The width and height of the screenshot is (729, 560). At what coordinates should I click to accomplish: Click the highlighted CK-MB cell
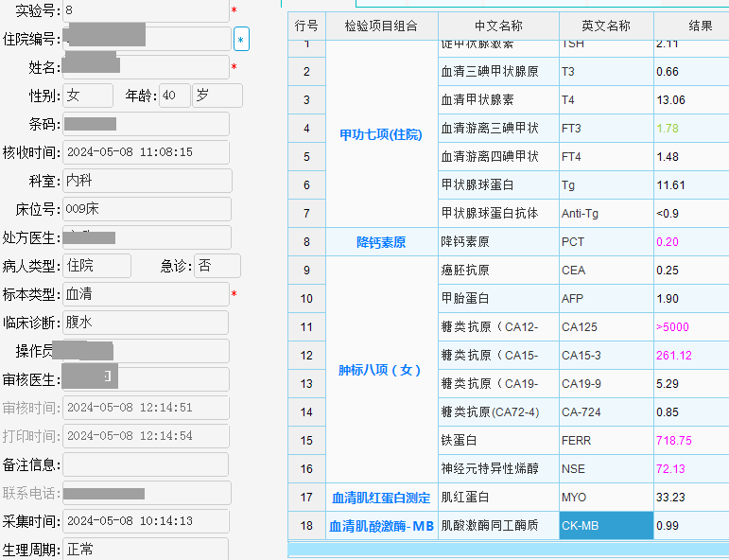(605, 525)
